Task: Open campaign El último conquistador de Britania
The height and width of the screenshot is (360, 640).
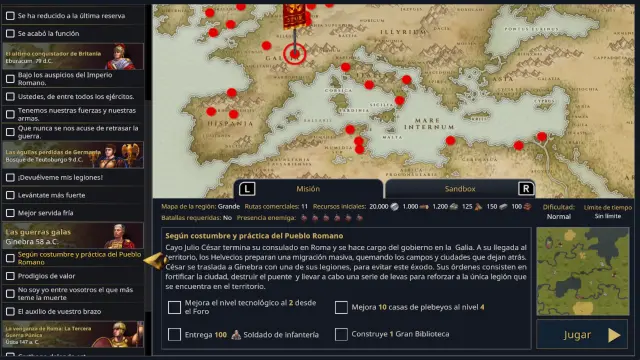Action: (x=73, y=56)
